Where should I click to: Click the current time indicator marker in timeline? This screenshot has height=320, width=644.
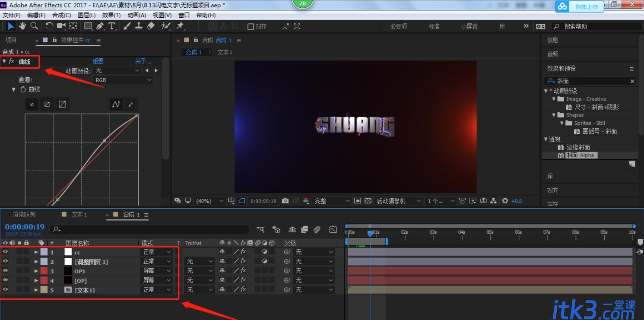tap(370, 233)
